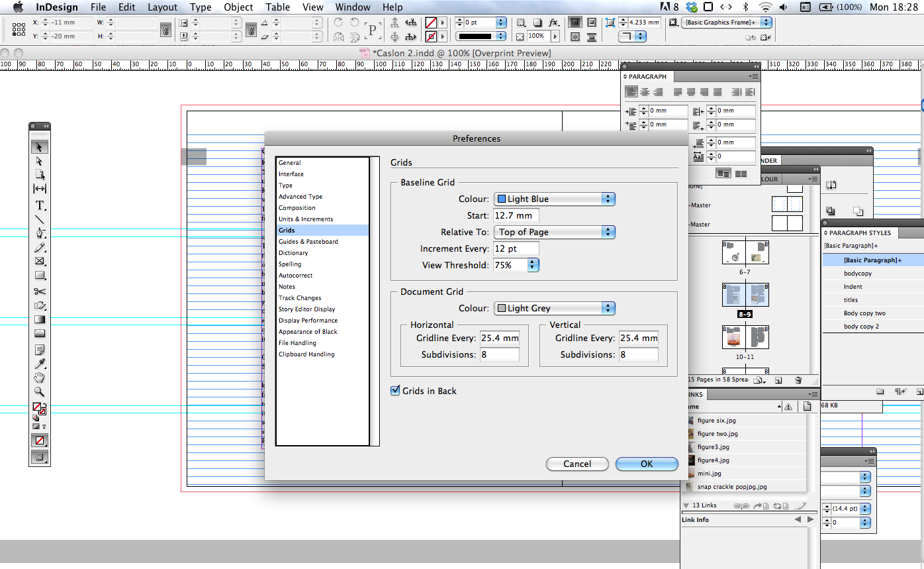Expand the View Threshold combo box

[533, 265]
